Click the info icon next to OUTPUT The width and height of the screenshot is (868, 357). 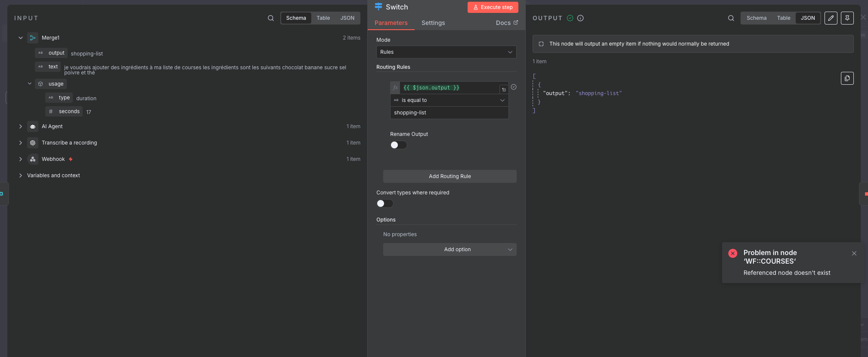pyautogui.click(x=580, y=18)
